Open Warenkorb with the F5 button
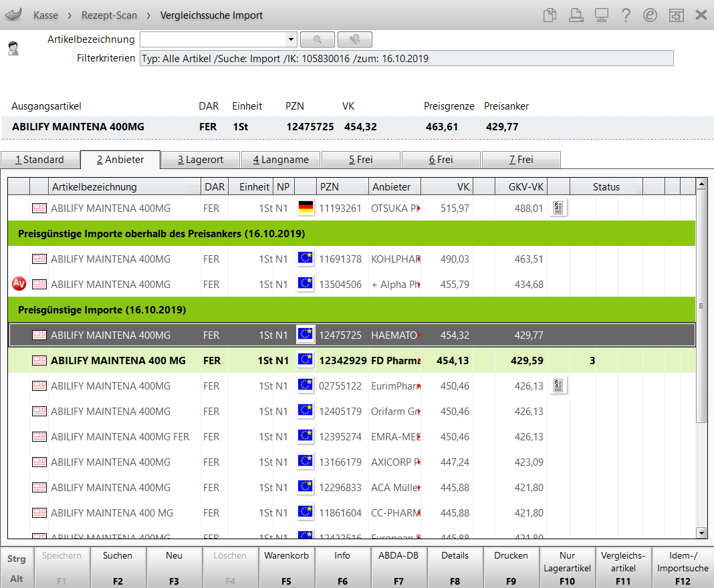714x588 pixels. 286,567
